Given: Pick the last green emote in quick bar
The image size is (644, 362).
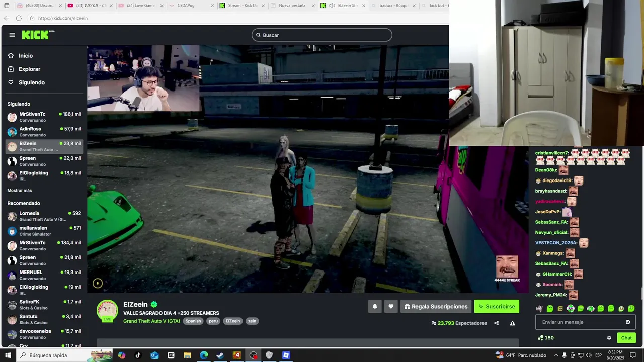Looking at the screenshot, I should (631, 308).
